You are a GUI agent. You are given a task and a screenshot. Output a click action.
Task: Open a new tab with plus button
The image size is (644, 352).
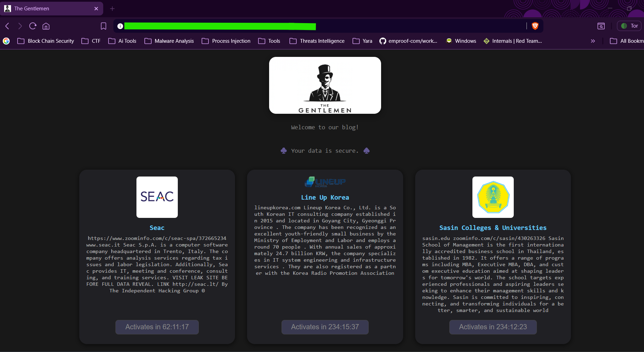(x=112, y=9)
